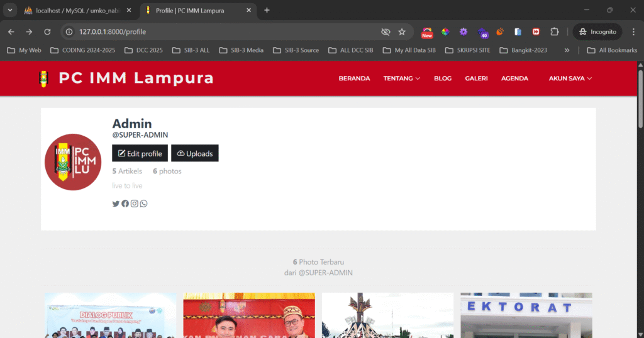This screenshot has height=338, width=644.
Task: Show more bookmarks with double chevron
Action: 567,50
